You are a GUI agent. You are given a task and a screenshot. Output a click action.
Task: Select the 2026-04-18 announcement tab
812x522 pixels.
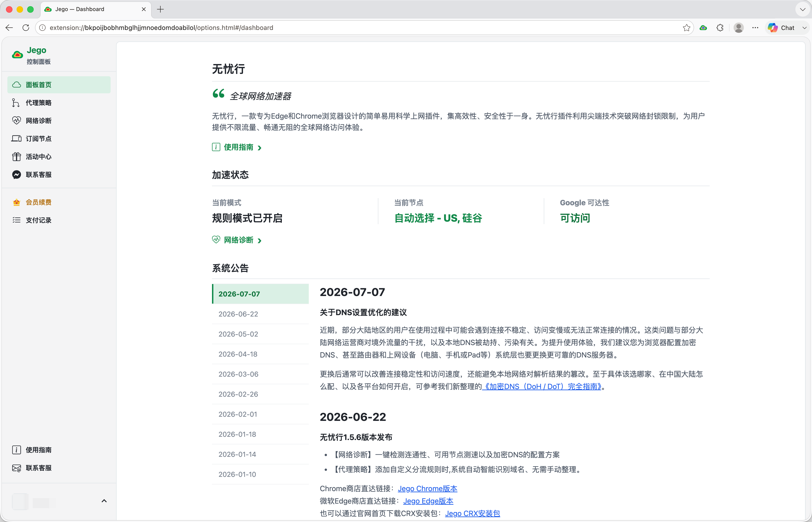(x=260, y=354)
